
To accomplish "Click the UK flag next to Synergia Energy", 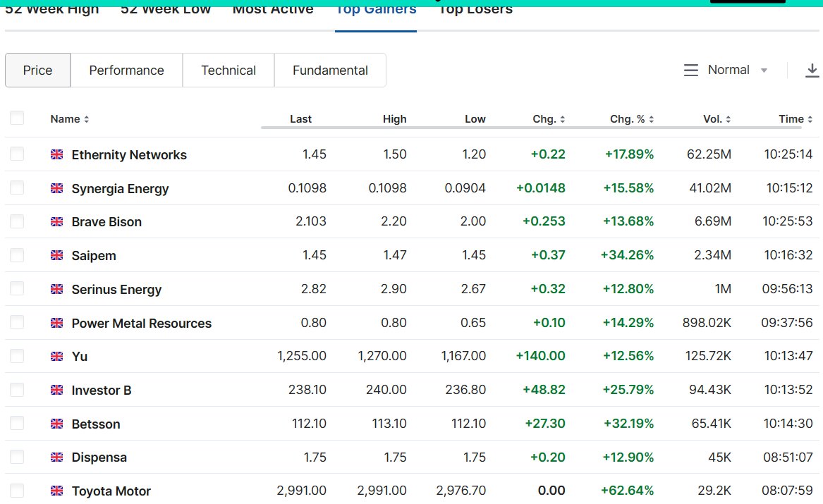I will click(x=56, y=188).
